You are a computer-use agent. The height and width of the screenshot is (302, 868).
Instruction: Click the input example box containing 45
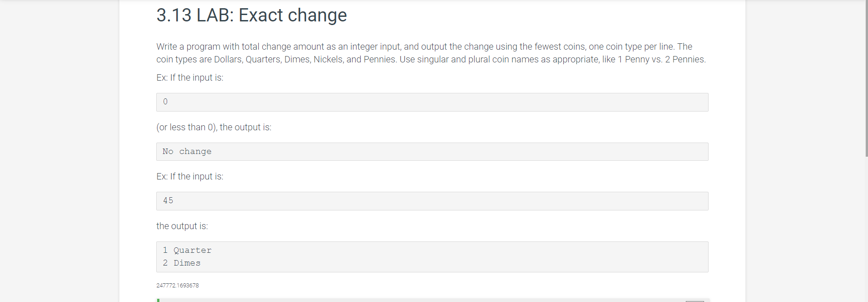click(x=432, y=201)
